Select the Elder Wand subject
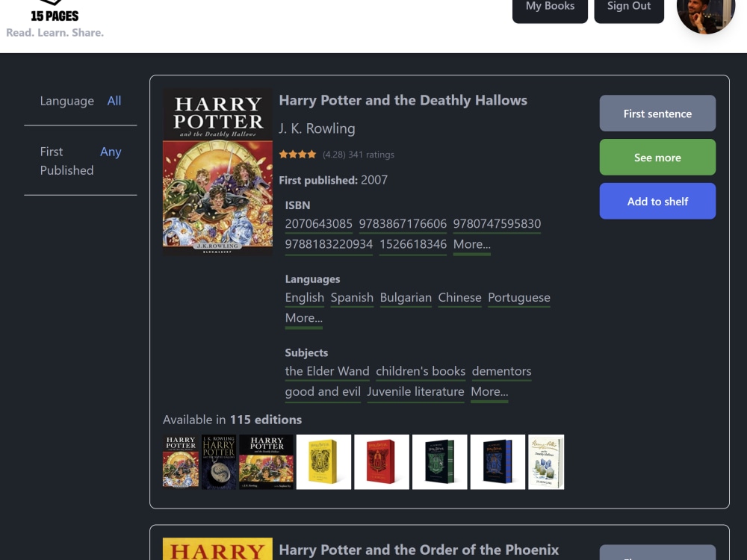The height and width of the screenshot is (560, 747). (327, 371)
